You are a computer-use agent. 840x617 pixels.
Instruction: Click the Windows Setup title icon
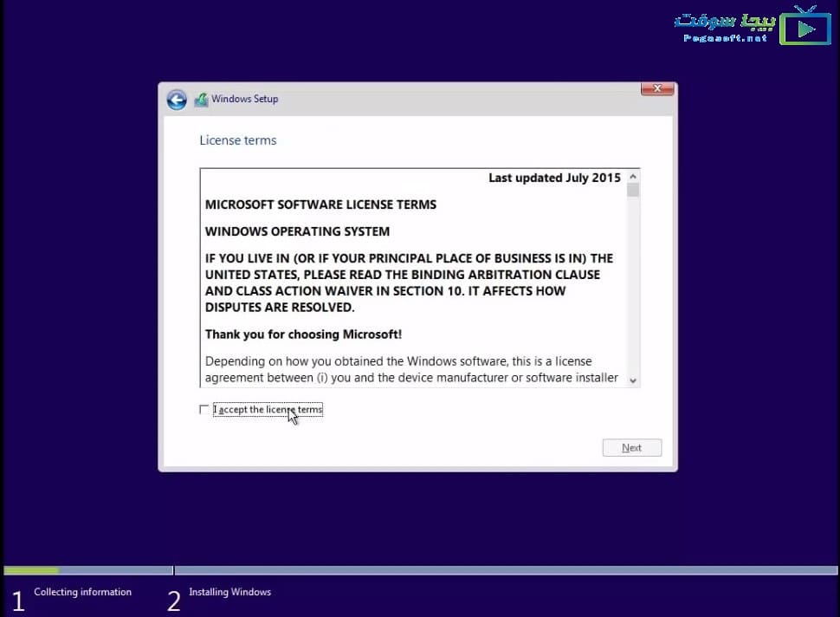[x=201, y=99]
